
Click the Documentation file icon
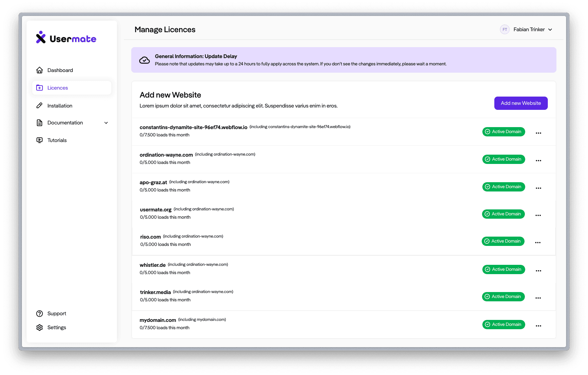40,123
